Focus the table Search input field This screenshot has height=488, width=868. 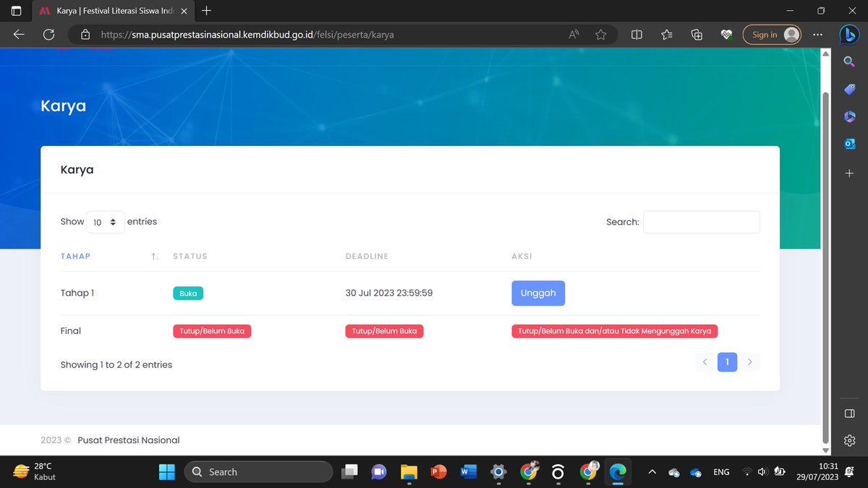[702, 222]
